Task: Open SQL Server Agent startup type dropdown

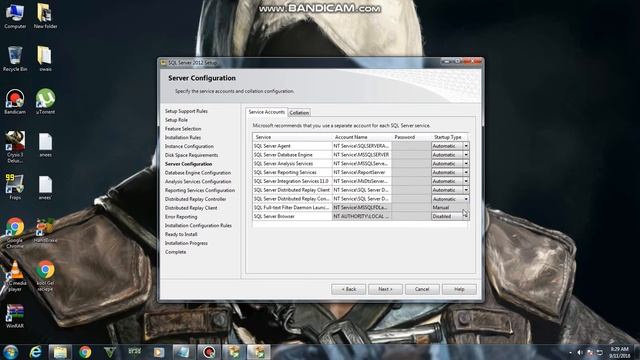Action: 466,146
